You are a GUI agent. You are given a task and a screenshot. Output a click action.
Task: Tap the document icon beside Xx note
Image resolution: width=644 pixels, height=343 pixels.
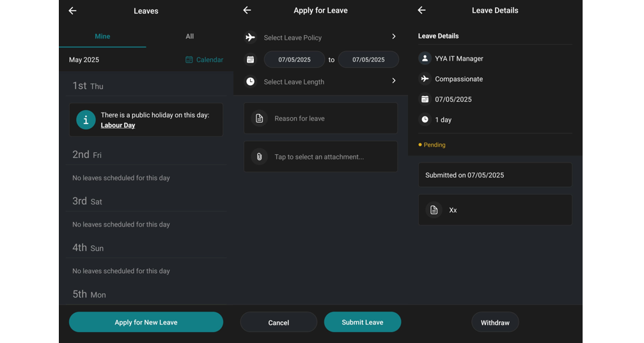pyautogui.click(x=434, y=210)
